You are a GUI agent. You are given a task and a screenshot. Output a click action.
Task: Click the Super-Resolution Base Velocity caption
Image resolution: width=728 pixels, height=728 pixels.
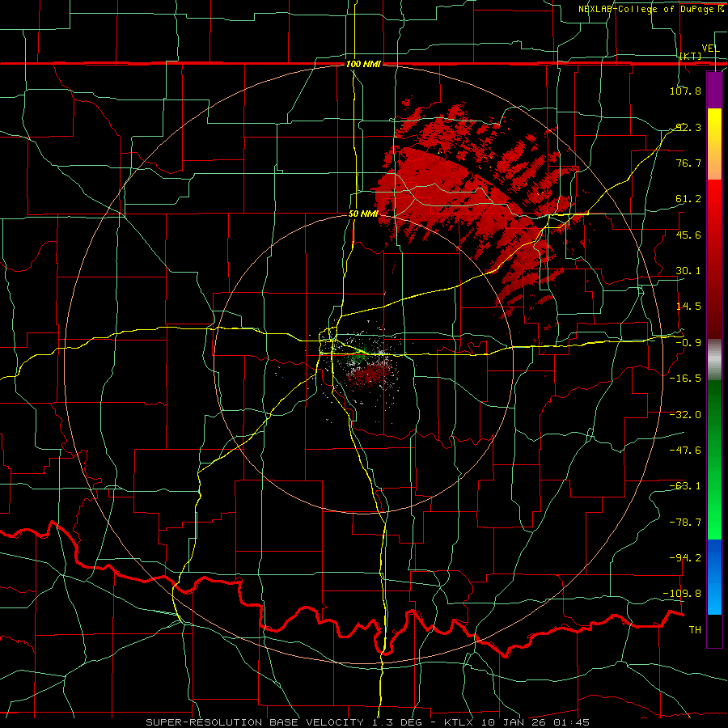[368, 722]
